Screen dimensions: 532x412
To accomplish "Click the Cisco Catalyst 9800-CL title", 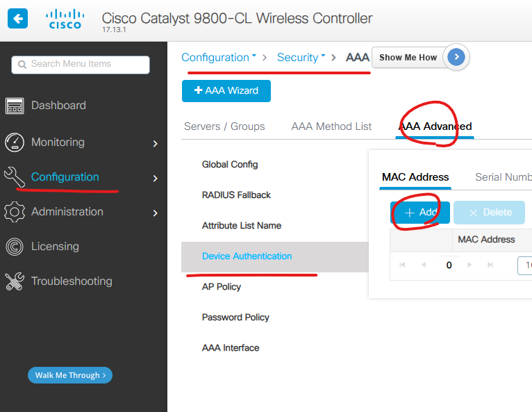I will click(x=237, y=18).
